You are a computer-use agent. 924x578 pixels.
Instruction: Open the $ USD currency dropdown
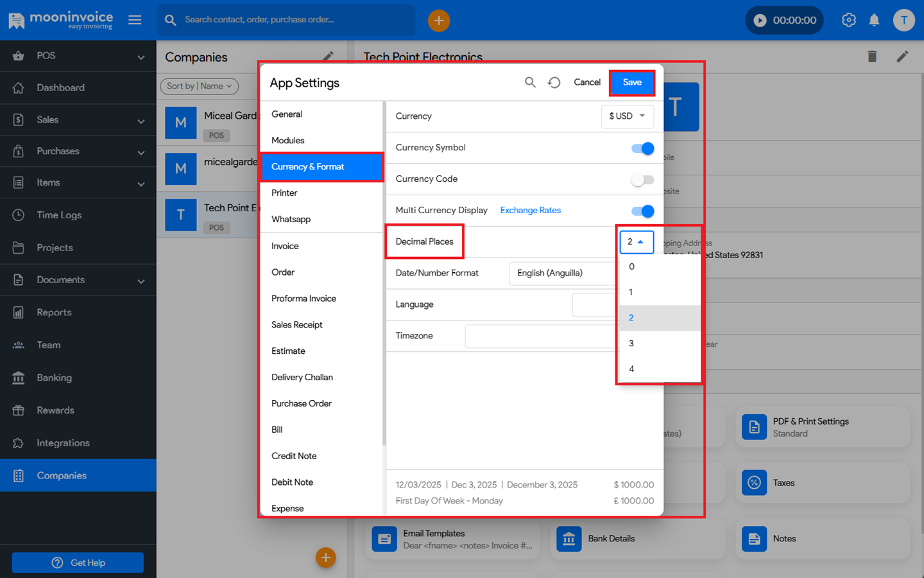627,116
